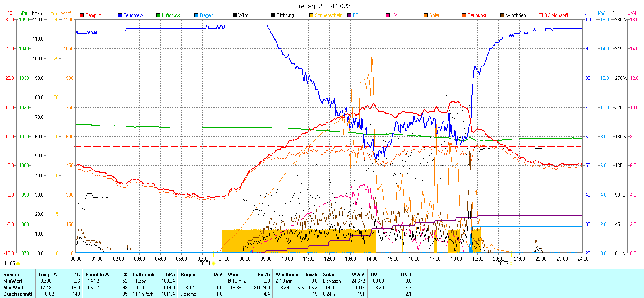Click the yellow Sonnenschein legend square
The height and width of the screenshot is (298, 644).
pos(311,15)
